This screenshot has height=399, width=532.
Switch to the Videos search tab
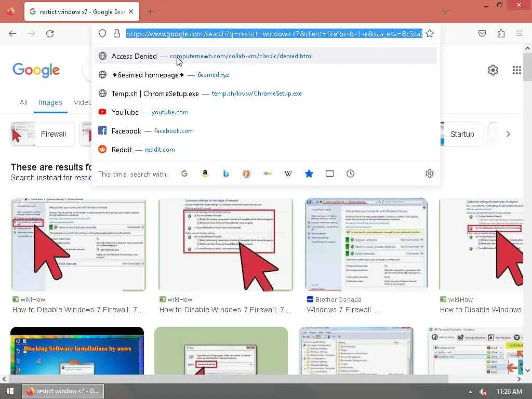point(83,102)
